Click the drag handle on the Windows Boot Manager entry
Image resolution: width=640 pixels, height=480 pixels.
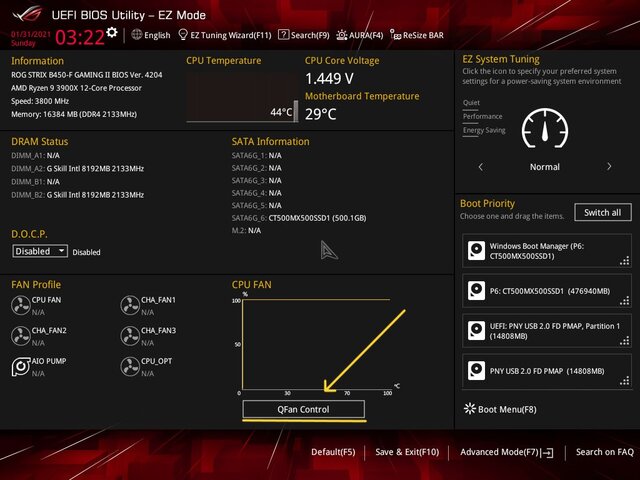tap(624, 261)
